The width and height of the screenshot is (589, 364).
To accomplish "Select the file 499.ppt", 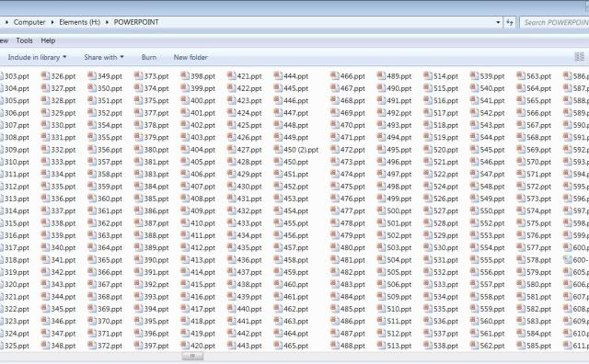I will [x=395, y=199].
